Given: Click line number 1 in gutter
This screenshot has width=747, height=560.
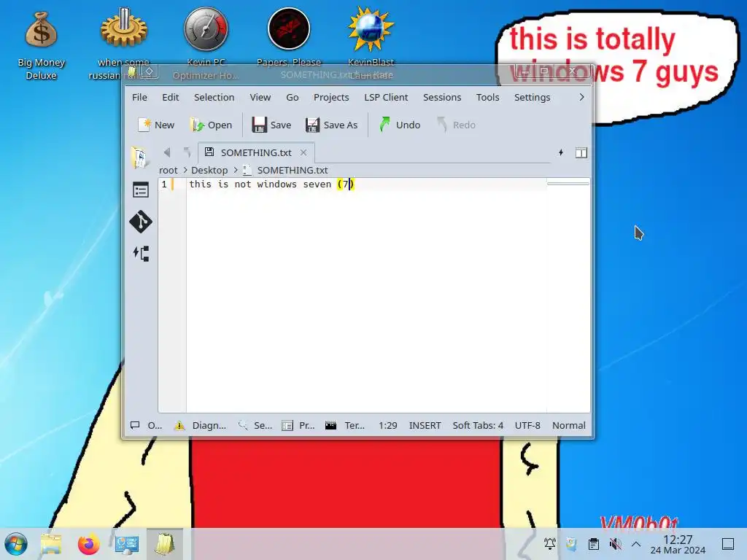Looking at the screenshot, I should point(164,184).
